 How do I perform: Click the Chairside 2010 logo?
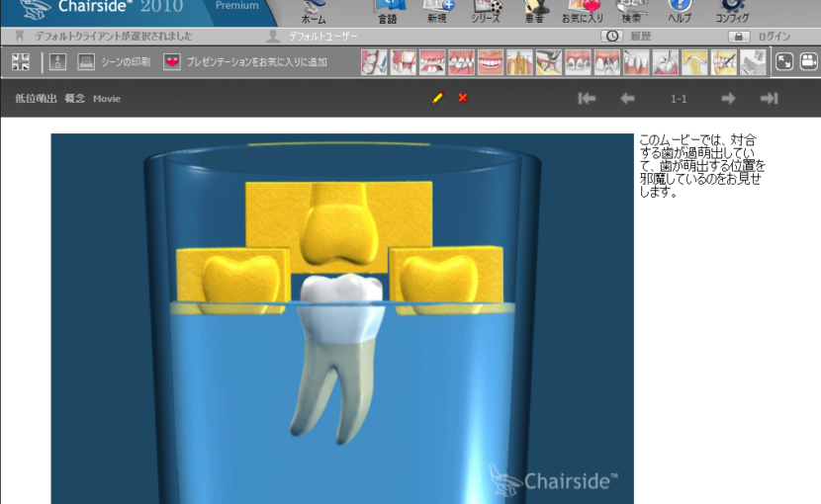[105, 9]
